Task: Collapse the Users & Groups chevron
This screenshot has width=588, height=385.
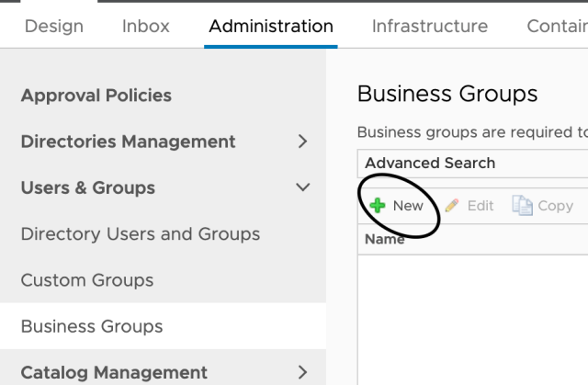Action: pos(303,187)
